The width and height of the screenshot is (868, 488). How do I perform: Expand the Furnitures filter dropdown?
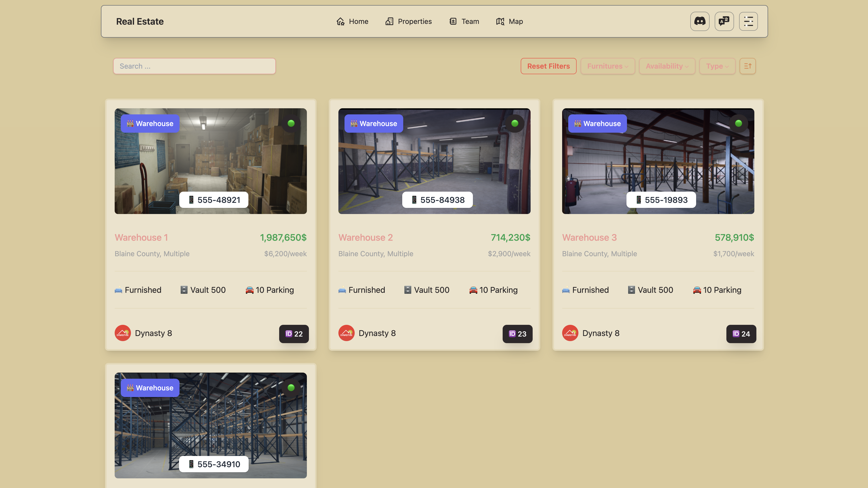pyautogui.click(x=608, y=66)
